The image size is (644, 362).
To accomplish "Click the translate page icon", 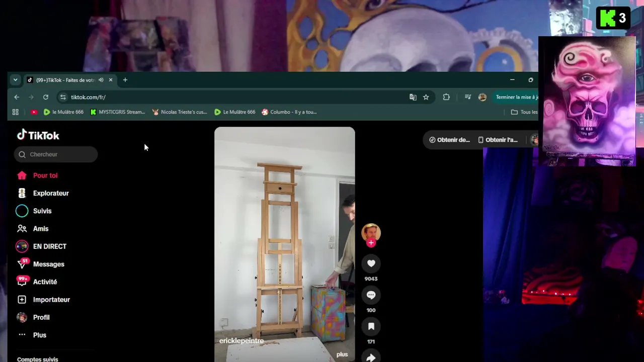I will (x=413, y=97).
